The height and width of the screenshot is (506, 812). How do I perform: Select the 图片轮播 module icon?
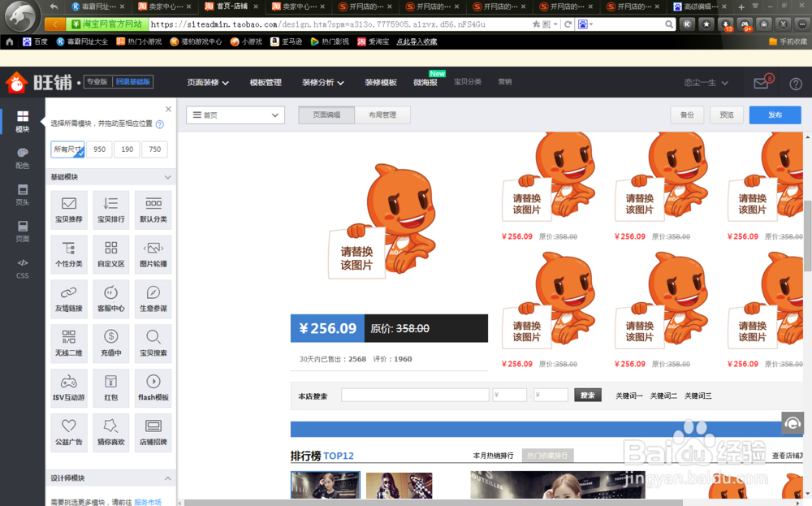click(x=153, y=254)
